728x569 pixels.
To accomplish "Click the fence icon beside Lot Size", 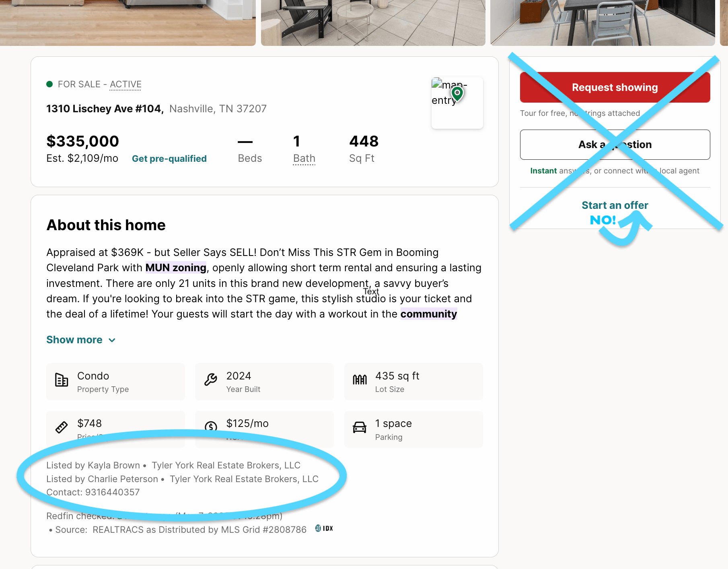I will click(x=360, y=379).
